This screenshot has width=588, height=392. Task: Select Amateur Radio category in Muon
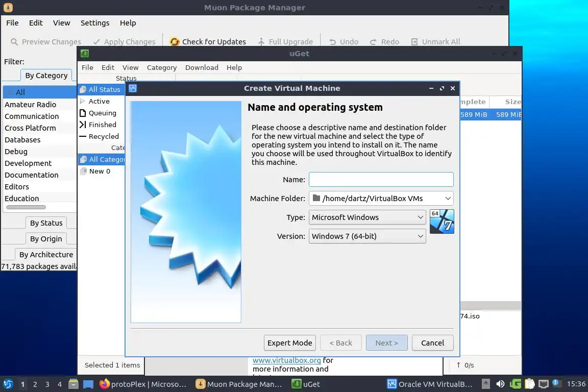click(40, 105)
